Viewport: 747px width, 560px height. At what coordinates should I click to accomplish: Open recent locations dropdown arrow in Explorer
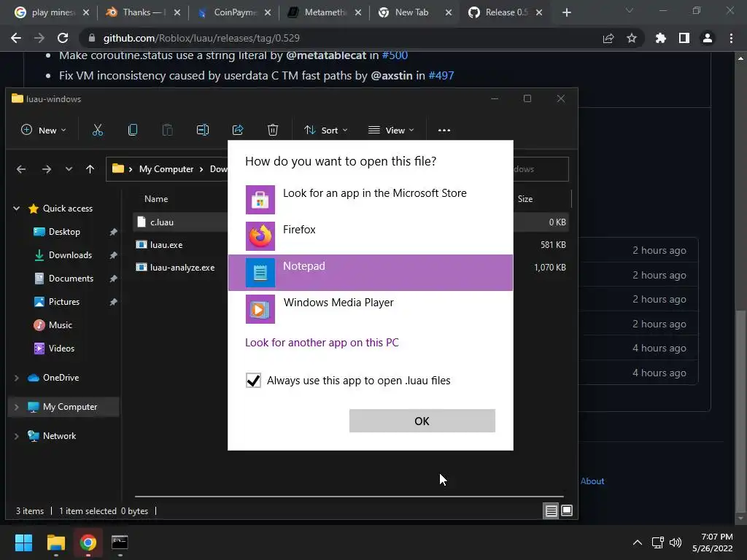click(69, 169)
